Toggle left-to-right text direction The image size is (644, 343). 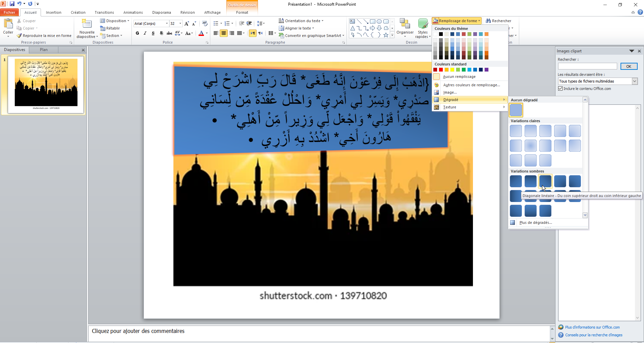tap(253, 33)
